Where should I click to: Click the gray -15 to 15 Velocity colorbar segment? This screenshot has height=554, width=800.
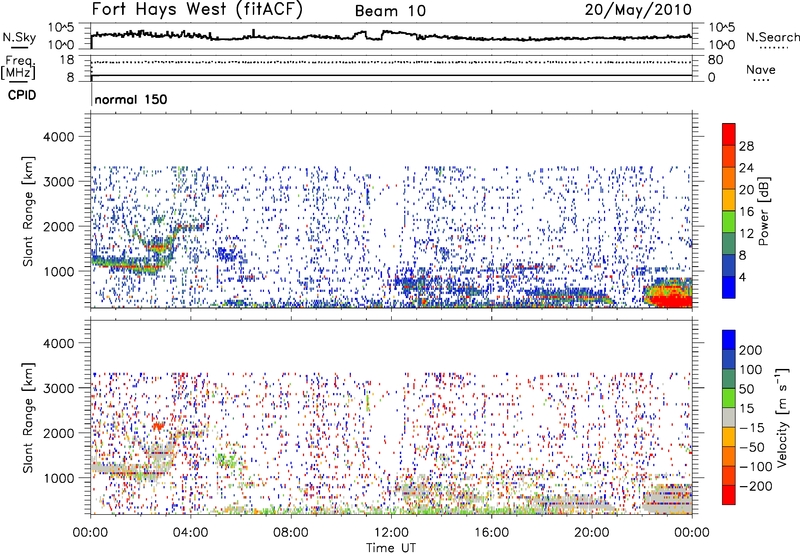pos(729,417)
